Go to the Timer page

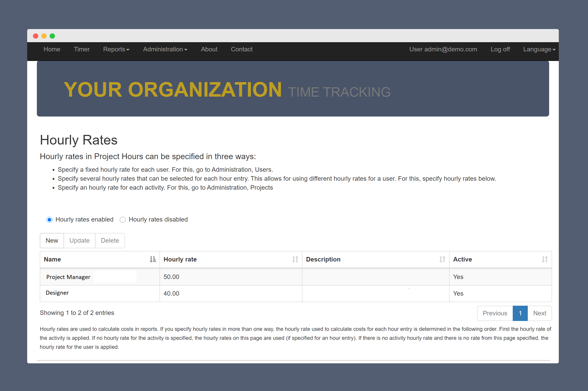pos(82,49)
